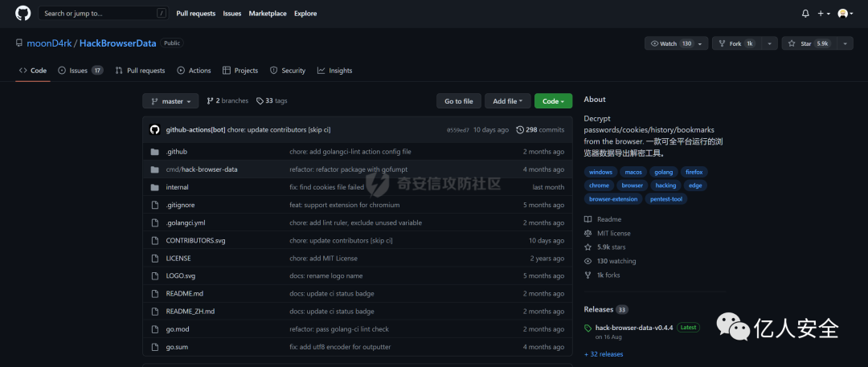Open the notifications bell
Image resolution: width=868 pixels, height=367 pixels.
[x=805, y=14]
